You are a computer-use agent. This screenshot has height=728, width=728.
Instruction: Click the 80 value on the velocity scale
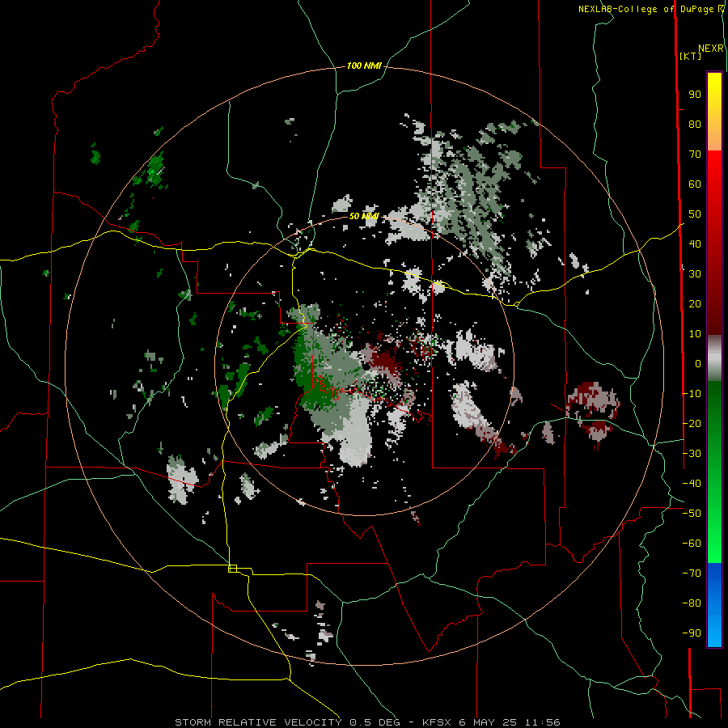click(x=695, y=125)
